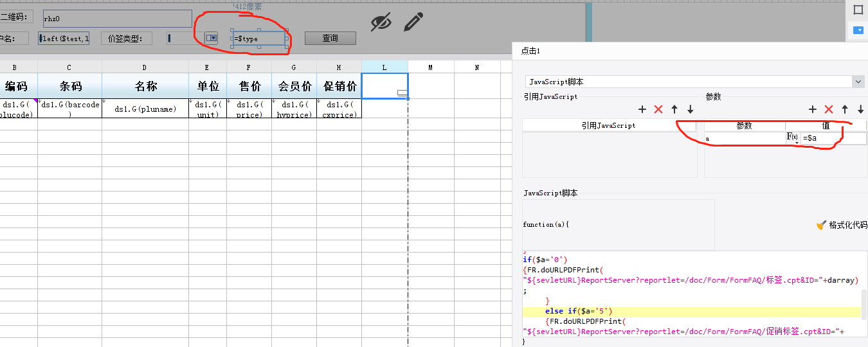This screenshot has height=347, width=868.
Task: Select column header H
Action: (x=339, y=67)
